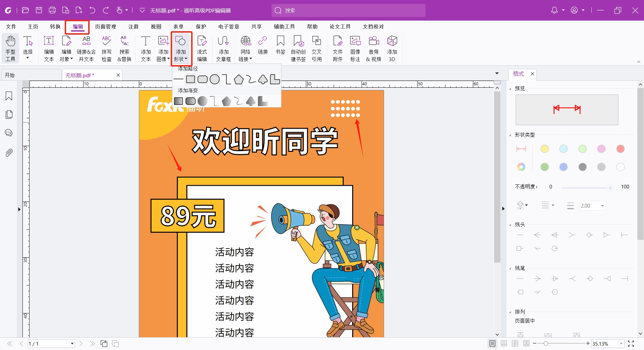Click the File Attachment (文件附件) icon
This screenshot has height=350, width=644.
pyautogui.click(x=337, y=48)
